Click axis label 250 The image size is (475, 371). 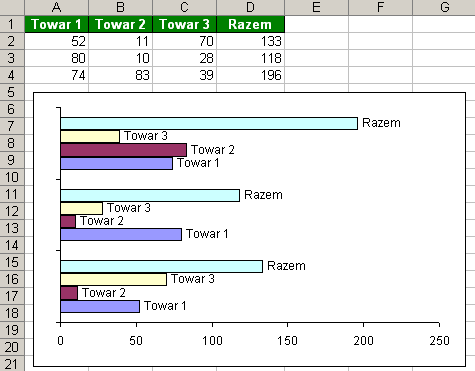[440, 341]
